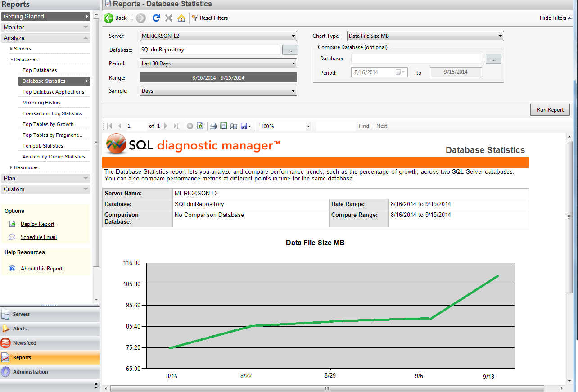Click the Deploy Report link
The image size is (578, 392).
tap(37, 224)
